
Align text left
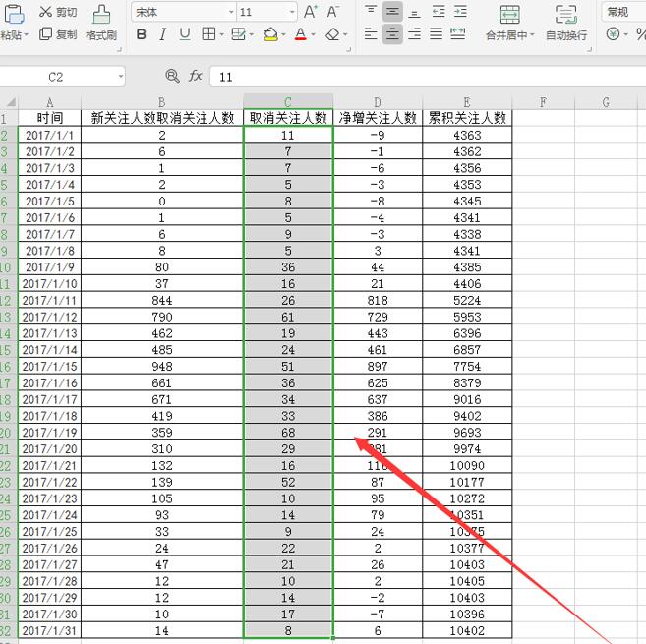pos(371,33)
